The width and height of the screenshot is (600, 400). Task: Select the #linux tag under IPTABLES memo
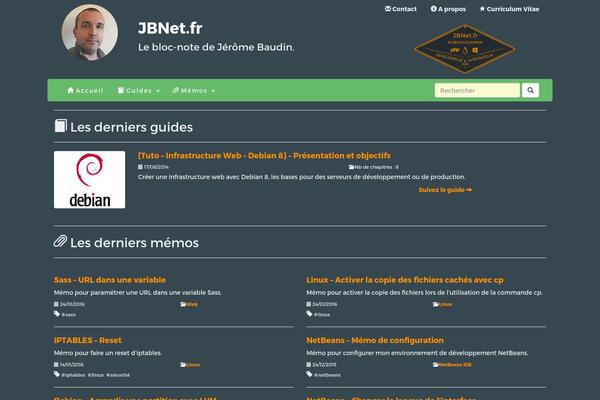tap(96, 375)
